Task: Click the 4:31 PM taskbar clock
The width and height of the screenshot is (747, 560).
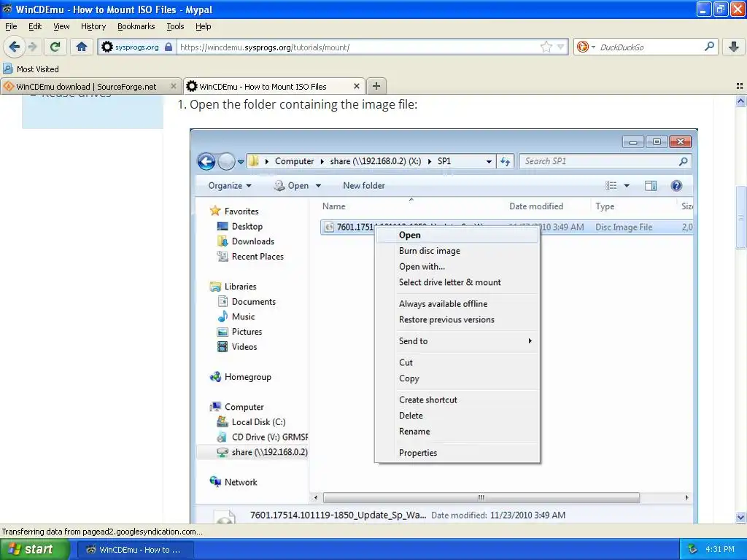Action: point(720,550)
